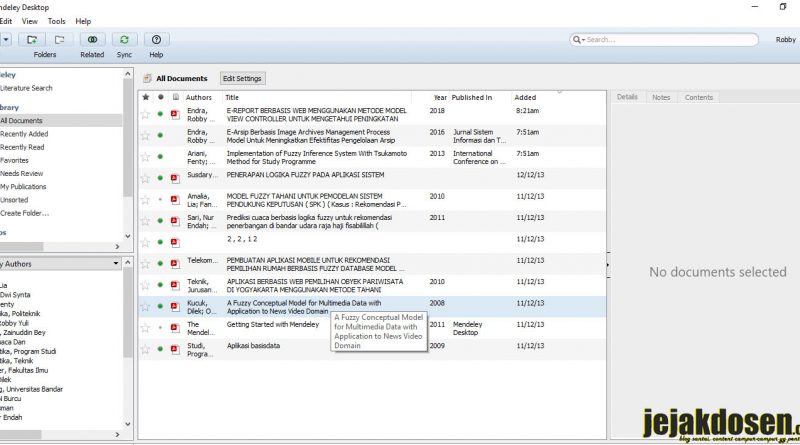The width and height of the screenshot is (800, 445).
Task: Sort by favorites star column header
Action: [x=146, y=97]
